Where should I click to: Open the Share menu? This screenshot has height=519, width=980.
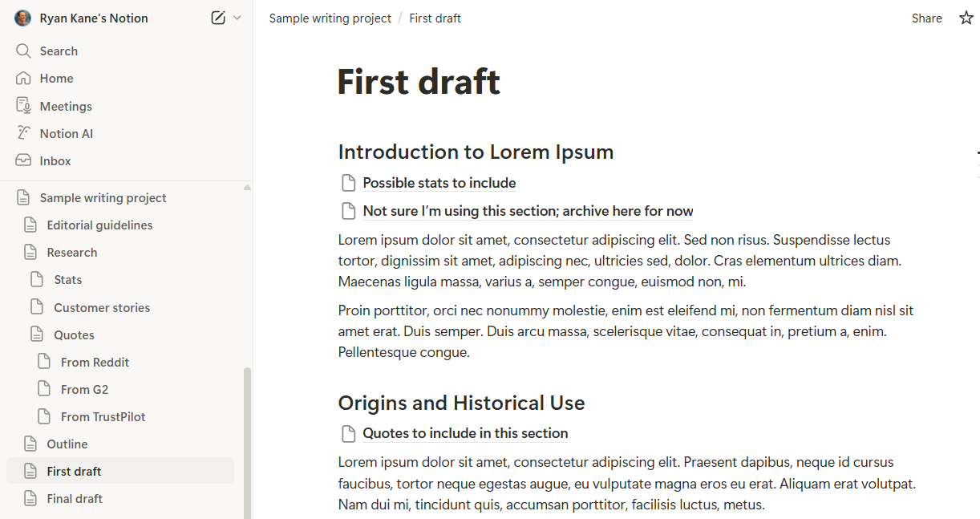pos(926,18)
